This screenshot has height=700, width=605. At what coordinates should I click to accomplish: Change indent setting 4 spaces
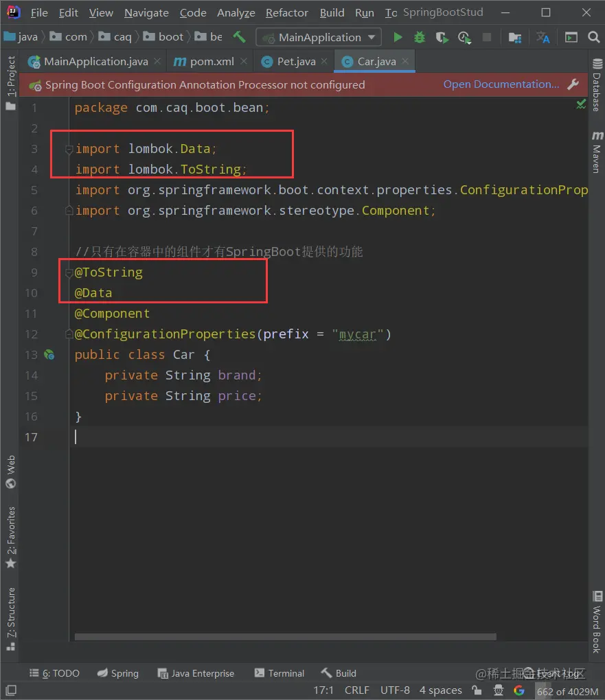441,690
